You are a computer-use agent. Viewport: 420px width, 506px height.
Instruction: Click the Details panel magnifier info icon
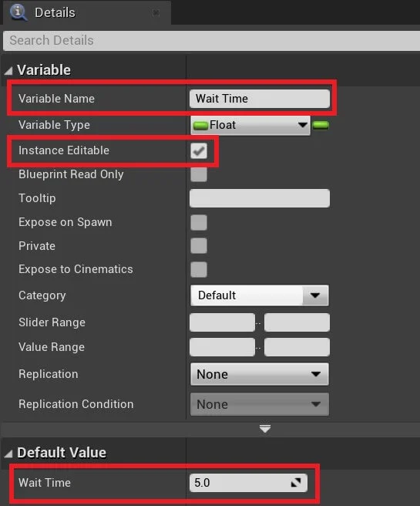(x=18, y=12)
